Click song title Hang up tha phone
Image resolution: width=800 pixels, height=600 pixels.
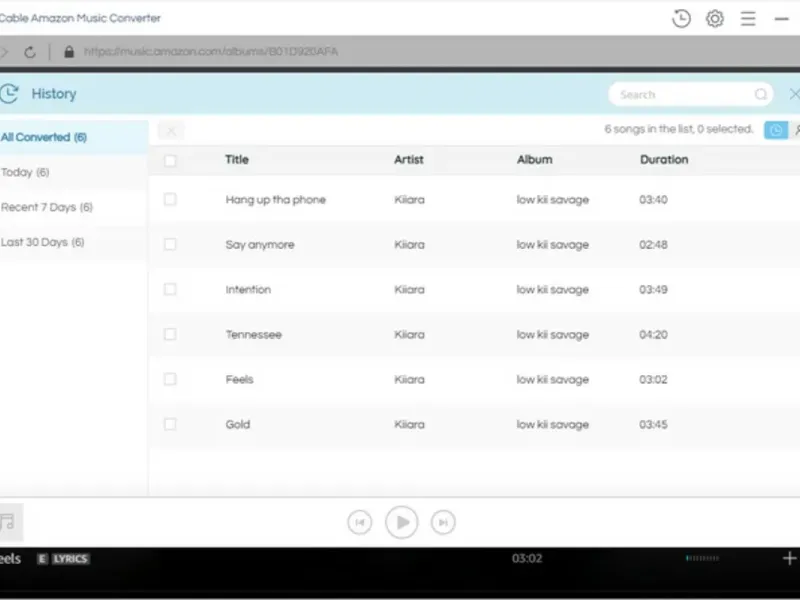(276, 200)
